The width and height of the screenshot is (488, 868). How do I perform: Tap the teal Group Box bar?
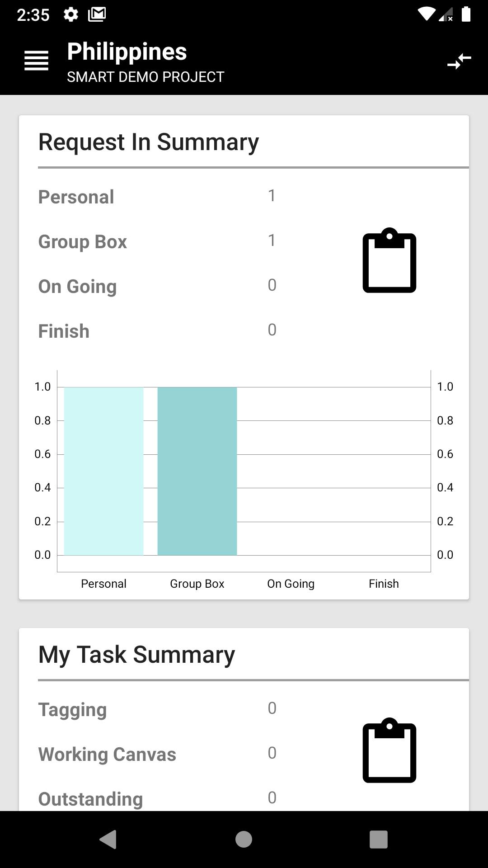(197, 471)
